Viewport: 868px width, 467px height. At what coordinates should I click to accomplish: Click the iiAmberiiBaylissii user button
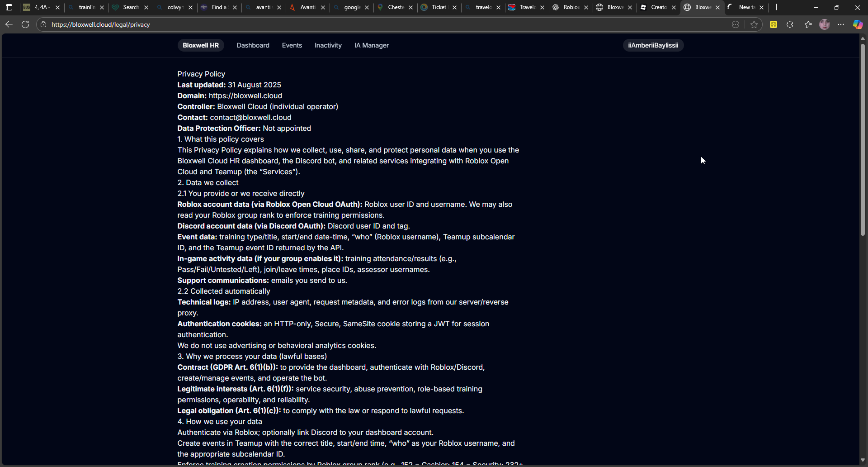[x=653, y=45]
